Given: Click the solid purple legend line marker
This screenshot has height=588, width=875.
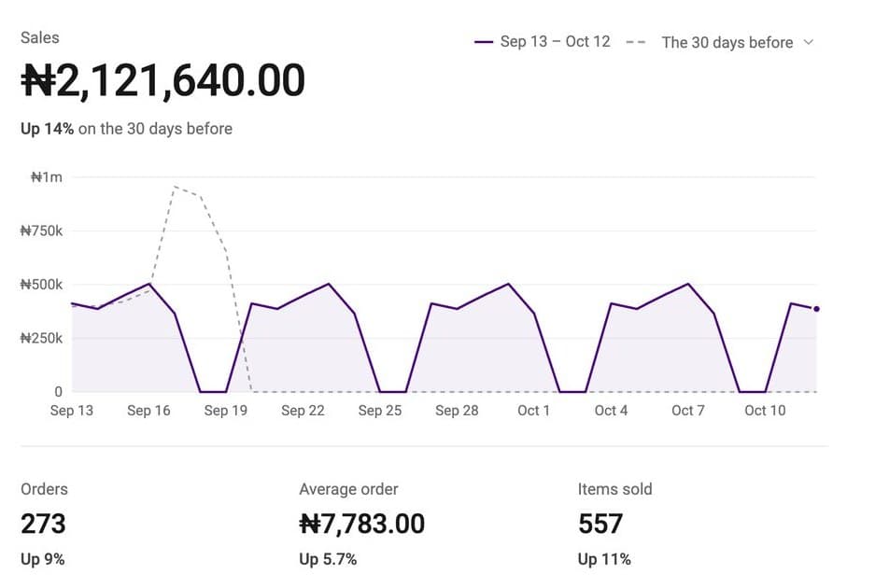Looking at the screenshot, I should pyautogui.click(x=484, y=42).
